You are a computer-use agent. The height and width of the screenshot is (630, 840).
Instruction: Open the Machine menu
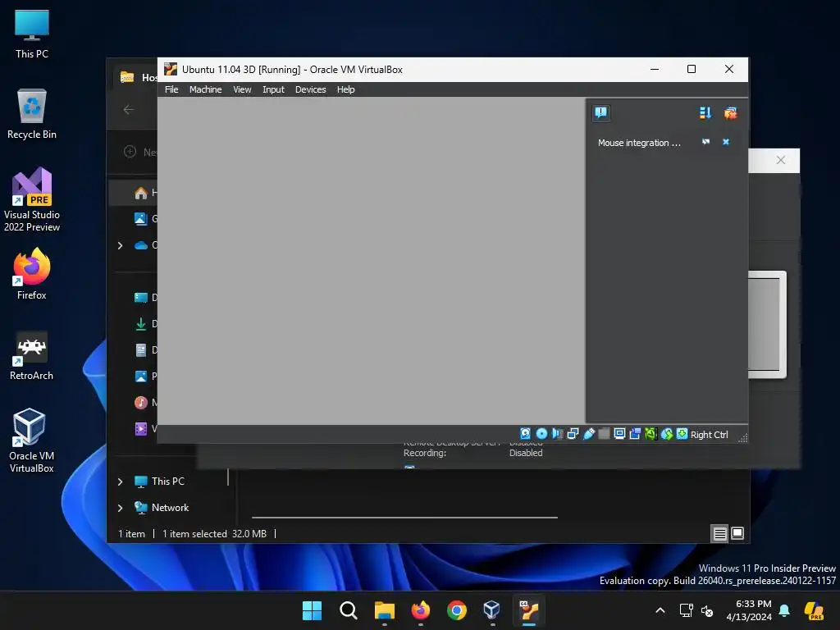(x=205, y=89)
